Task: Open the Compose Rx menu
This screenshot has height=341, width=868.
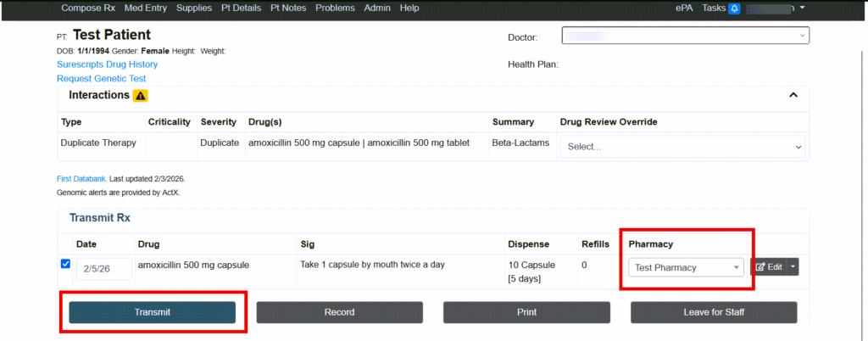Action: 87,8
